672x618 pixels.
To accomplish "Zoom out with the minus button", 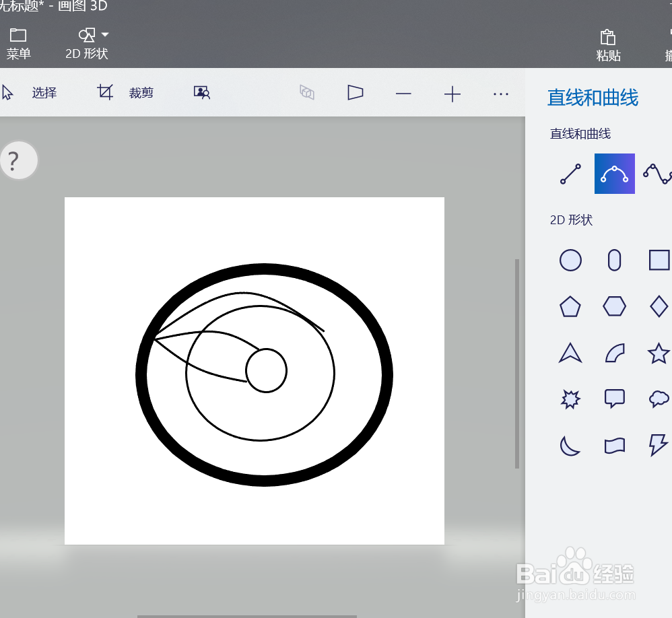I will point(403,94).
